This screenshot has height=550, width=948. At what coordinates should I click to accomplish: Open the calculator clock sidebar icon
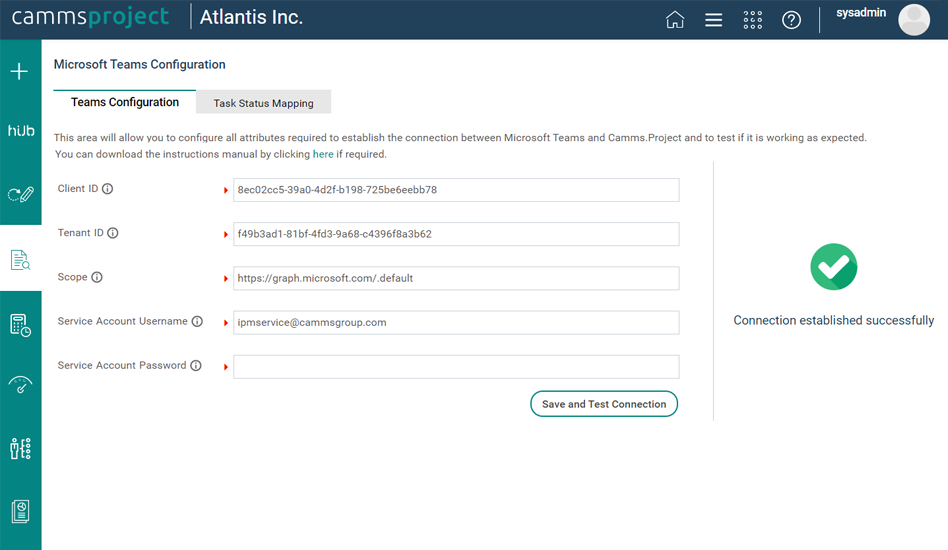tap(21, 325)
